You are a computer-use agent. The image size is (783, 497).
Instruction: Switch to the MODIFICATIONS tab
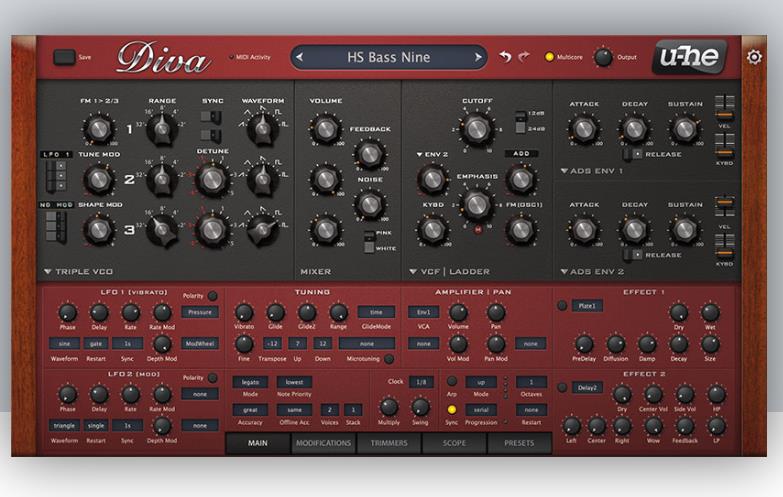tap(323, 443)
